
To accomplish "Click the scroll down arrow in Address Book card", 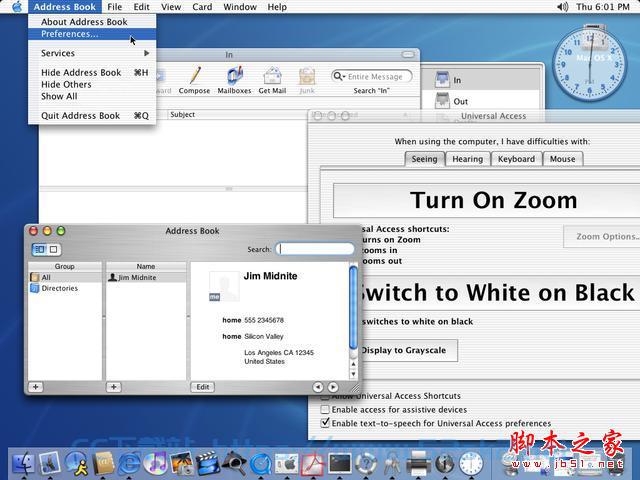I will 353,373.
